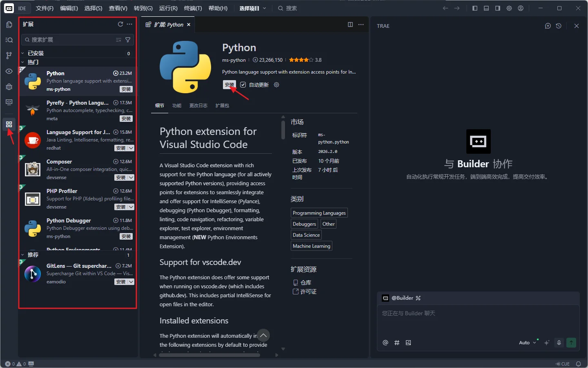Switch to the 更改日志 tab
The width and height of the screenshot is (588, 368).
tap(198, 105)
